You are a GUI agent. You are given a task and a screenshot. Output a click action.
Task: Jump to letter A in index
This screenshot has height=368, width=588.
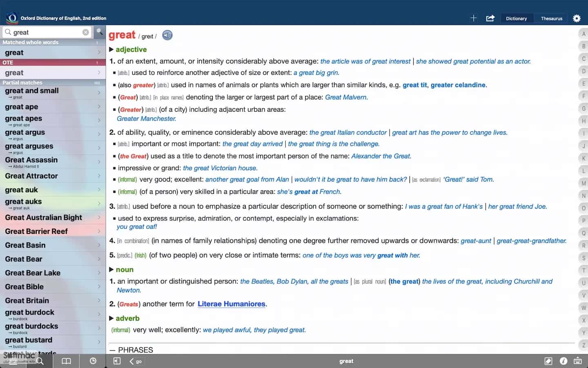click(584, 34)
